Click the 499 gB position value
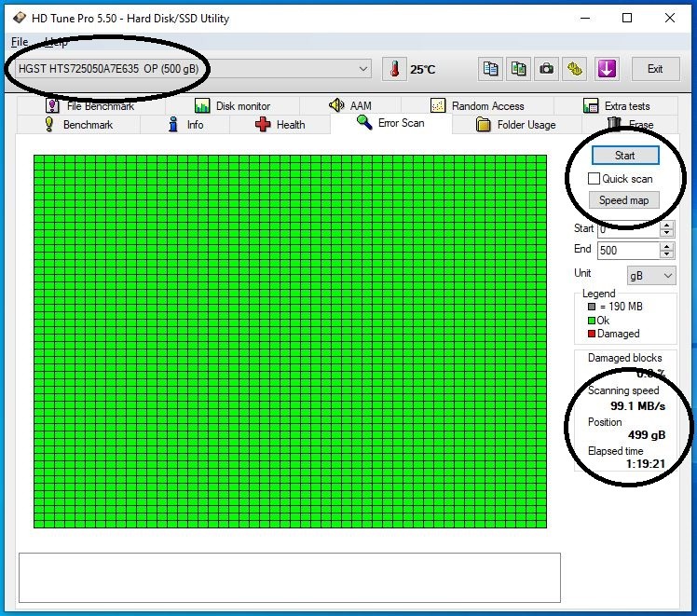The image size is (697, 616). 647,434
